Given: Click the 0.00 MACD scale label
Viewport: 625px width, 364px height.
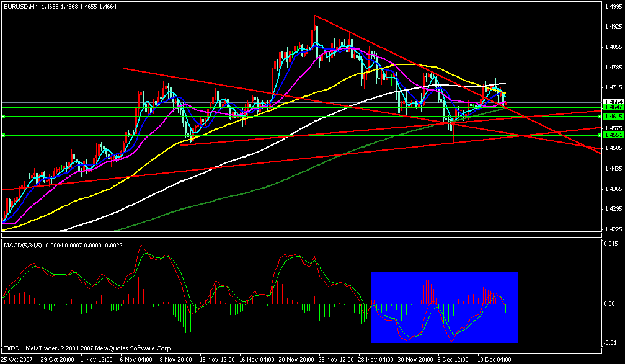Looking at the screenshot, I should click(x=610, y=304).
